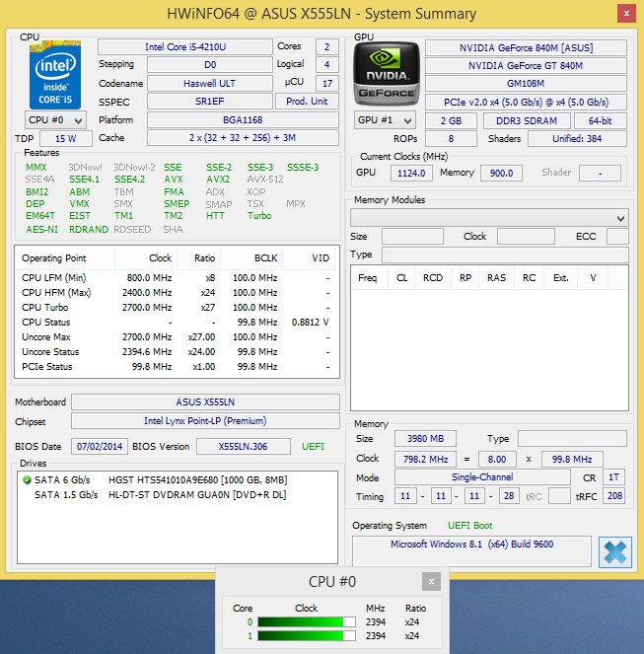644x654 pixels.
Task: Select the PCIe Status row
Action: coord(177,367)
